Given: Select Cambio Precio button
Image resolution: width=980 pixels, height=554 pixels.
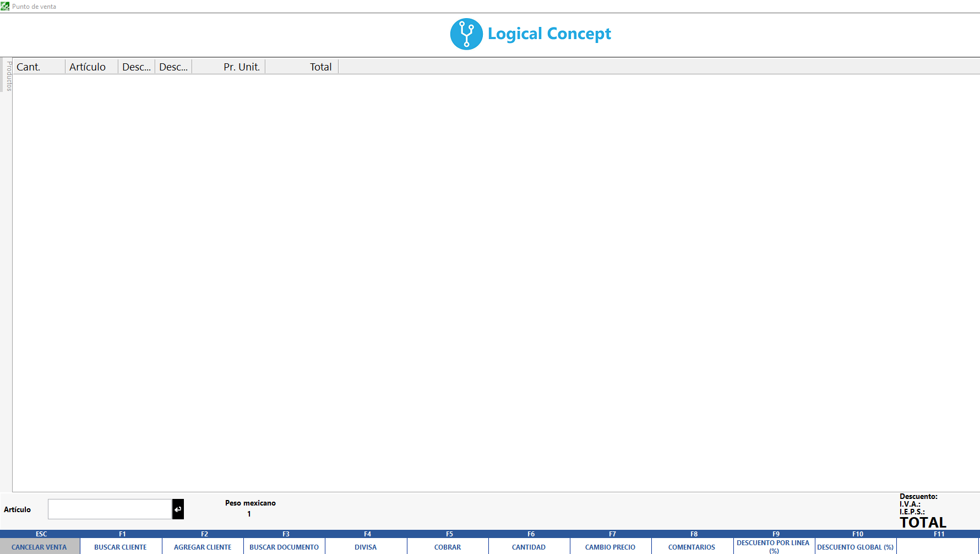Looking at the screenshot, I should pyautogui.click(x=610, y=547).
